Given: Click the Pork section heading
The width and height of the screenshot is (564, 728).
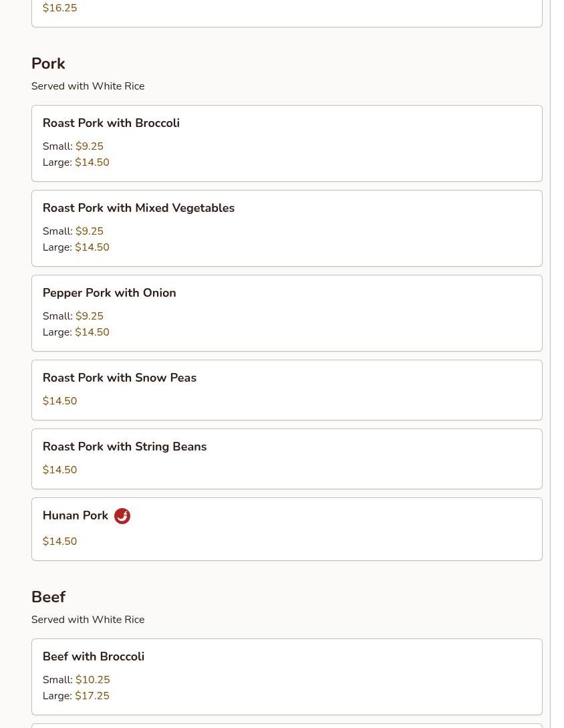Looking at the screenshot, I should [x=48, y=64].
